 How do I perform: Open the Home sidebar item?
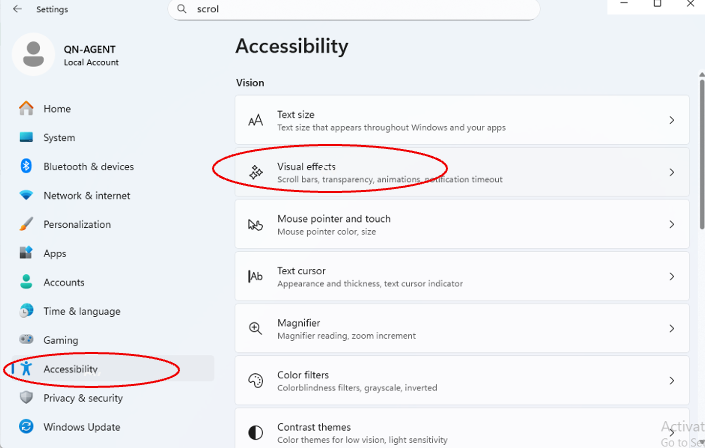click(57, 109)
